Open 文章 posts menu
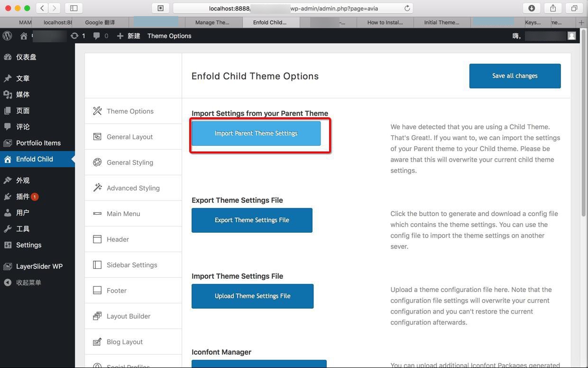 tap(37, 78)
